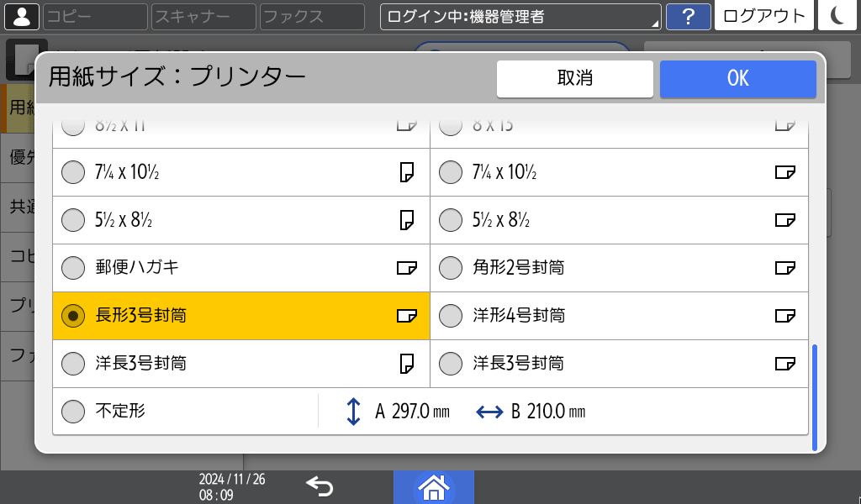This screenshot has width=861, height=504.
Task: Select the 洋形4号封筒 radio button
Action: [x=451, y=316]
